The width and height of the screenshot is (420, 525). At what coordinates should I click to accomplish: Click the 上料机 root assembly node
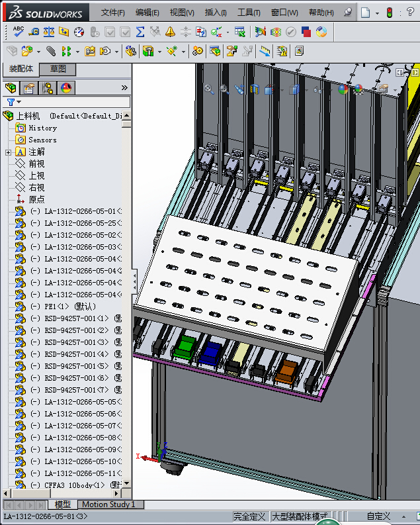tap(28, 116)
